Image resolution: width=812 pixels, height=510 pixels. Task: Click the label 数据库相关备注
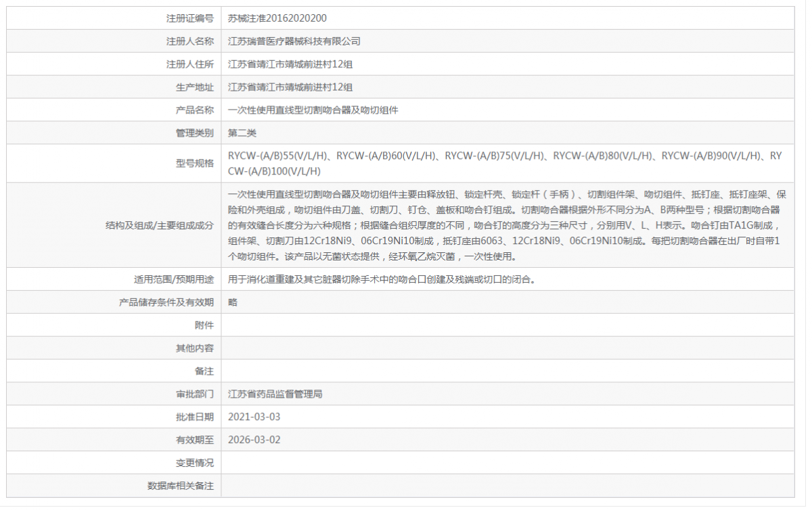181,486
